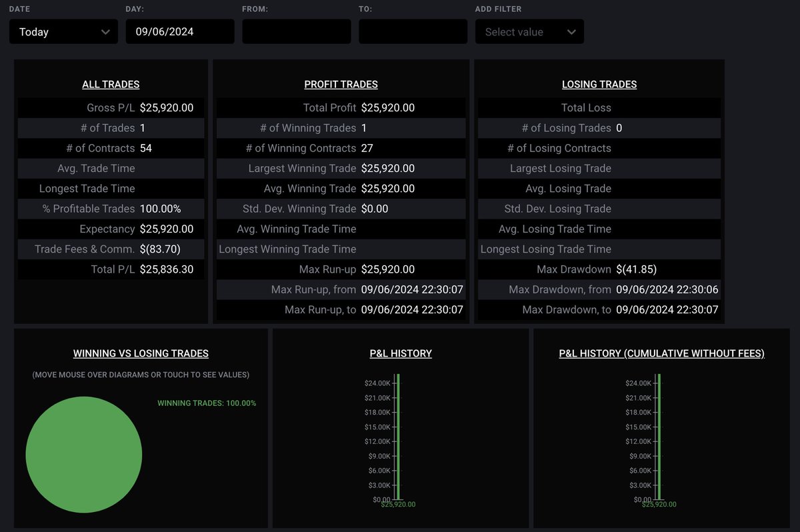The image size is (800, 532).
Task: Select the Max Drawdown, to timestamp
Action: pos(667,310)
